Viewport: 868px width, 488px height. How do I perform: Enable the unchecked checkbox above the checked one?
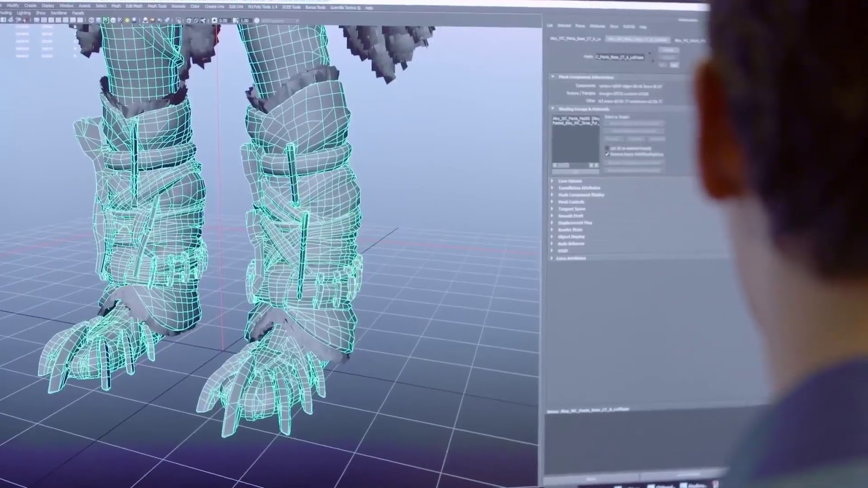point(607,148)
